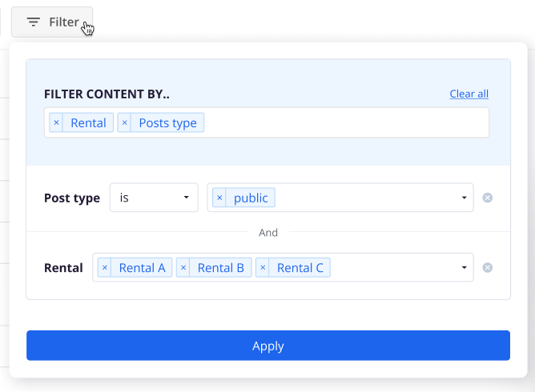This screenshot has width=535, height=392.
Task: Delete the Post type filter row
Action: (488, 198)
